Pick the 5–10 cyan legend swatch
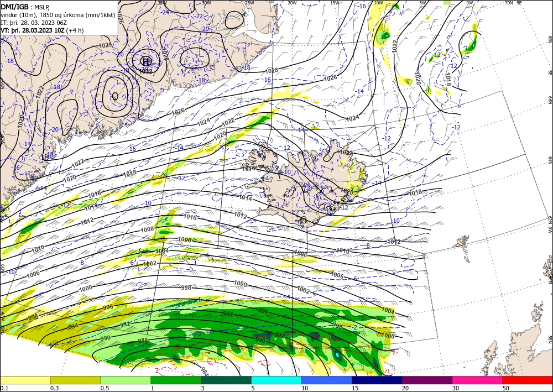Image resolution: width=553 pixels, height=392 pixels. click(x=276, y=380)
